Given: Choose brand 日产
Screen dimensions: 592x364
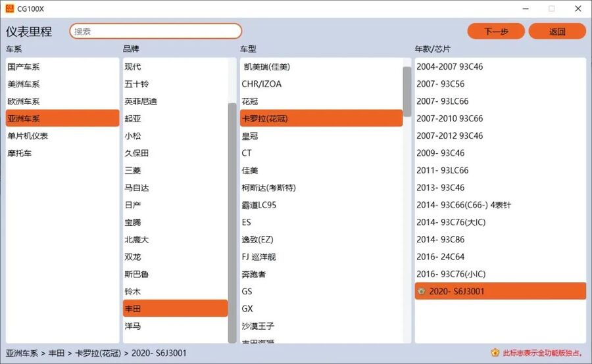Looking at the screenshot, I should pos(175,205).
